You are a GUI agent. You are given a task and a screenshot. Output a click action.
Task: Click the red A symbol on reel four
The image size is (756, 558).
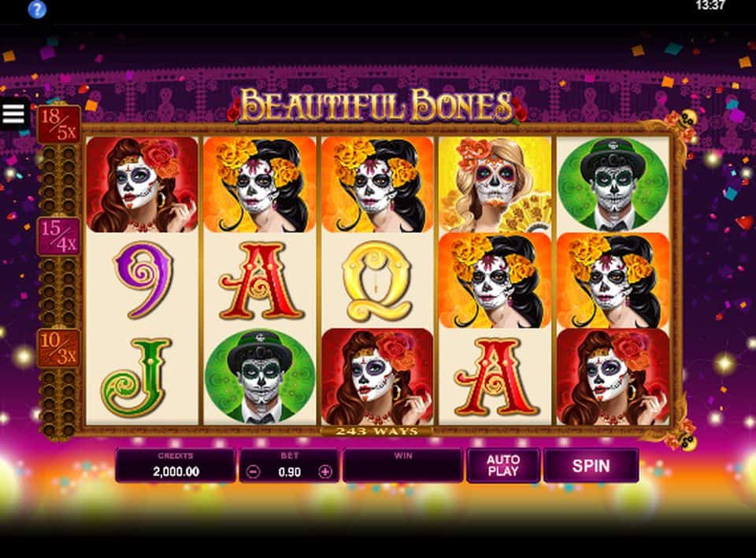(495, 377)
